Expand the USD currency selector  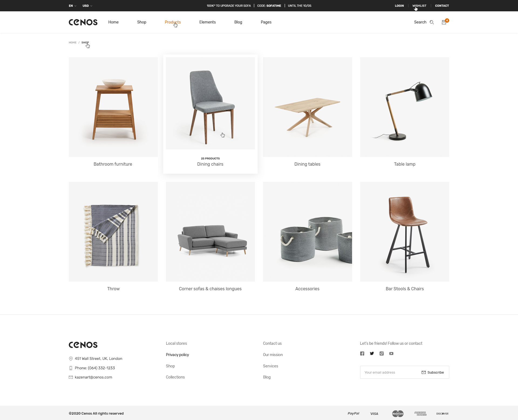(x=87, y=6)
